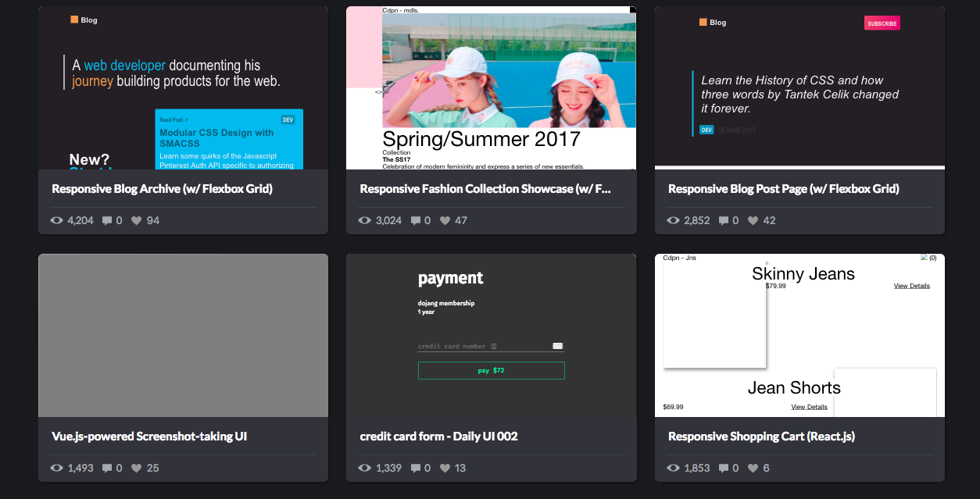
Task: Click the pink SUBSCRIBE button in preview
Action: 882,23
